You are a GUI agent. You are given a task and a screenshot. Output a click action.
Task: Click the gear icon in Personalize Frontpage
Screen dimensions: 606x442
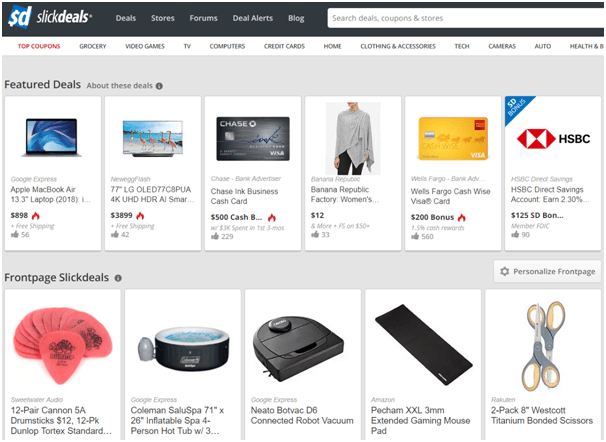point(504,272)
